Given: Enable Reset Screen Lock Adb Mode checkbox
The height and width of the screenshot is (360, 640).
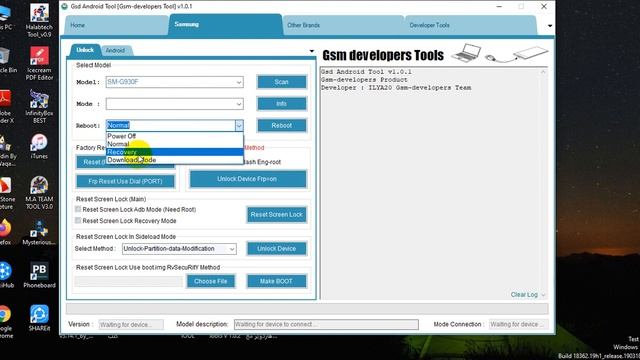Looking at the screenshot, I should coord(78,209).
